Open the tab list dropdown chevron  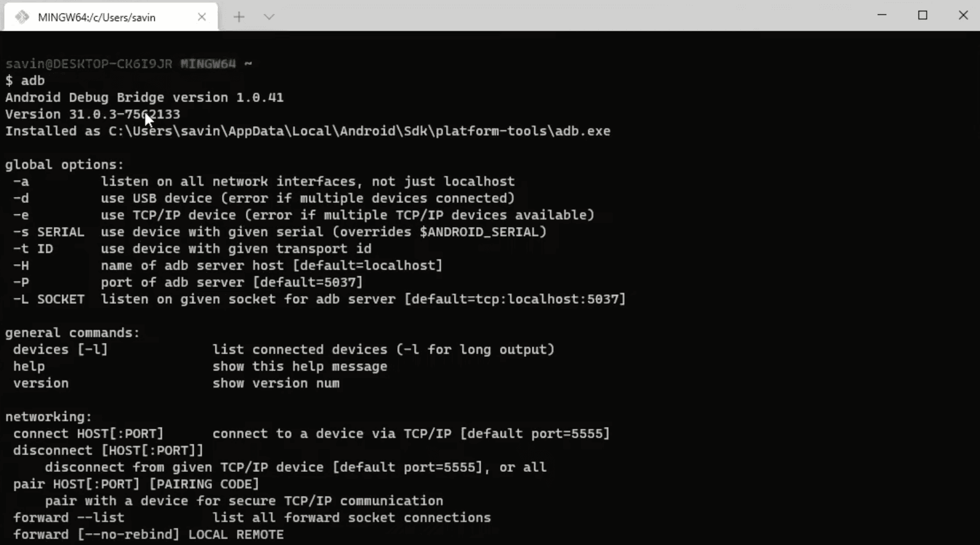pos(270,17)
